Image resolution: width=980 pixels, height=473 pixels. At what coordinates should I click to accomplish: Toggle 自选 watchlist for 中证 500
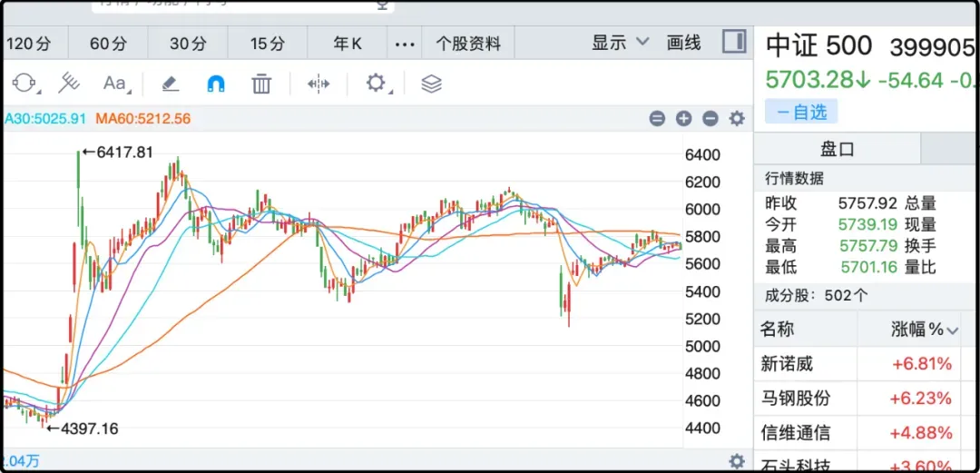801,112
